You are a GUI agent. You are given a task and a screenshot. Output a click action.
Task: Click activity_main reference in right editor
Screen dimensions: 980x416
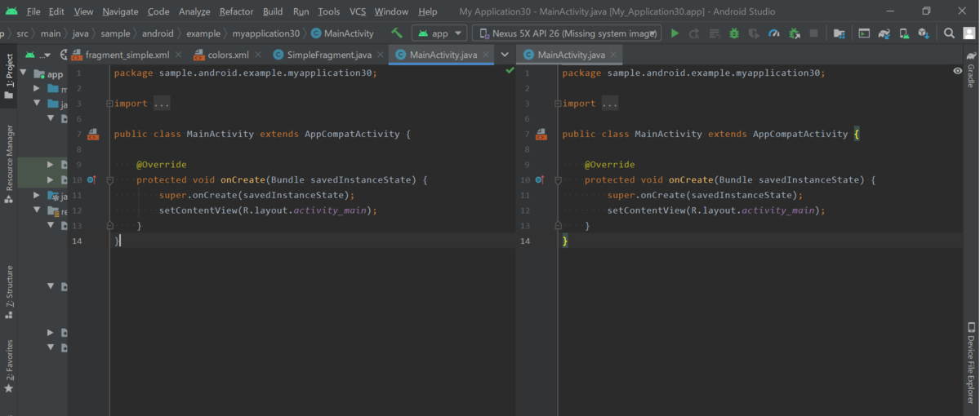pyautogui.click(x=777, y=210)
